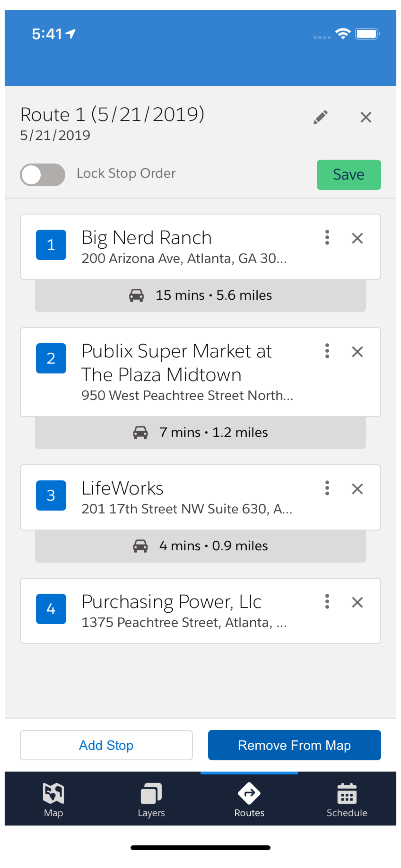This screenshot has width=401, height=868.
Task: Open options menu for Big Nerd Ranch
Action: (326, 238)
